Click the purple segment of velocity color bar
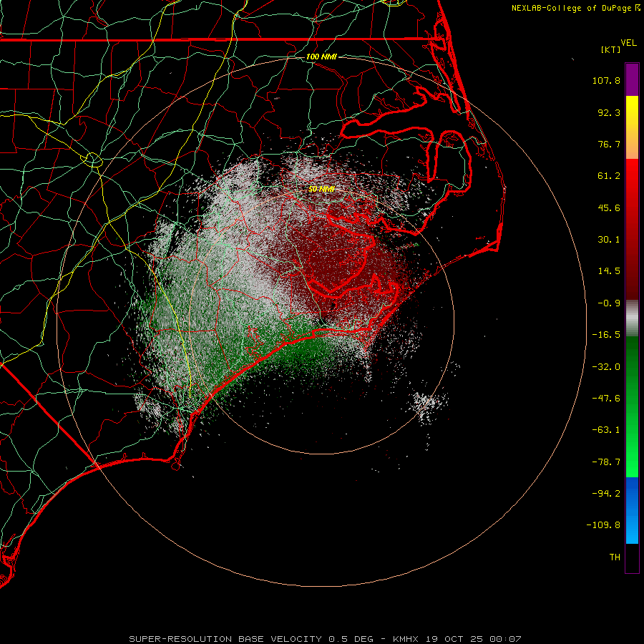Image resolution: width=644 pixels, height=644 pixels. [632, 79]
